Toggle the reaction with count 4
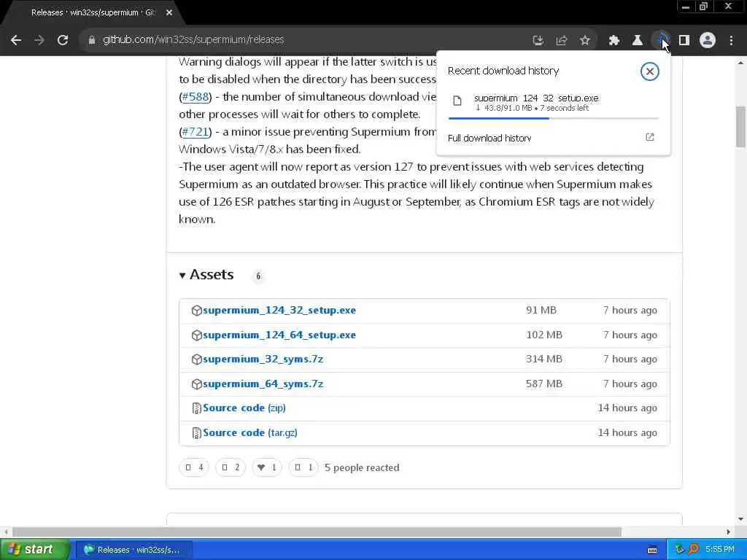 tap(194, 467)
